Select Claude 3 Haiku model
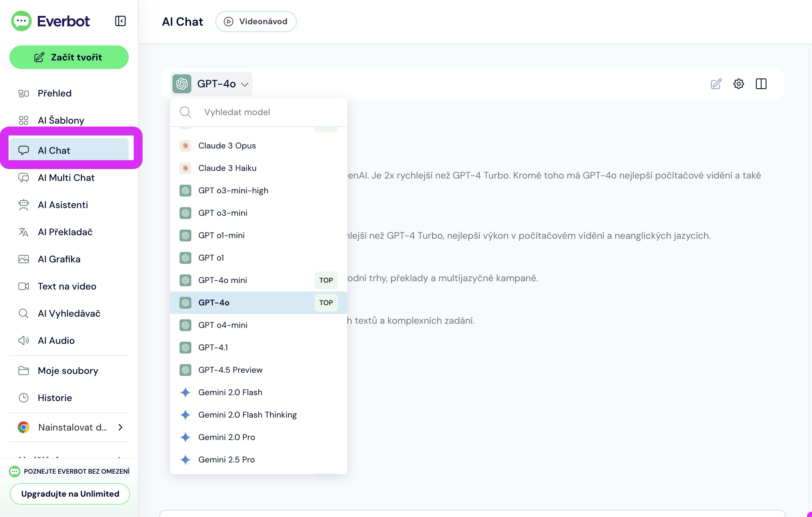The width and height of the screenshot is (812, 517). coord(258,168)
